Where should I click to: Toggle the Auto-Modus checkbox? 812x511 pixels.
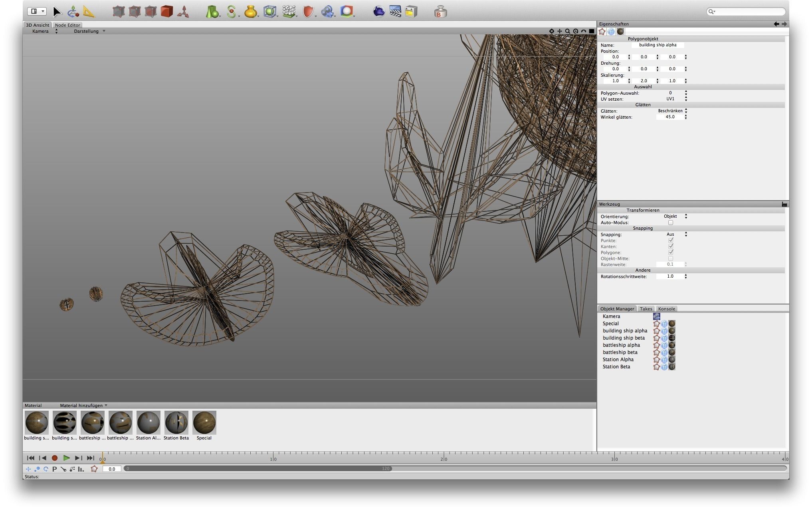[x=671, y=223]
